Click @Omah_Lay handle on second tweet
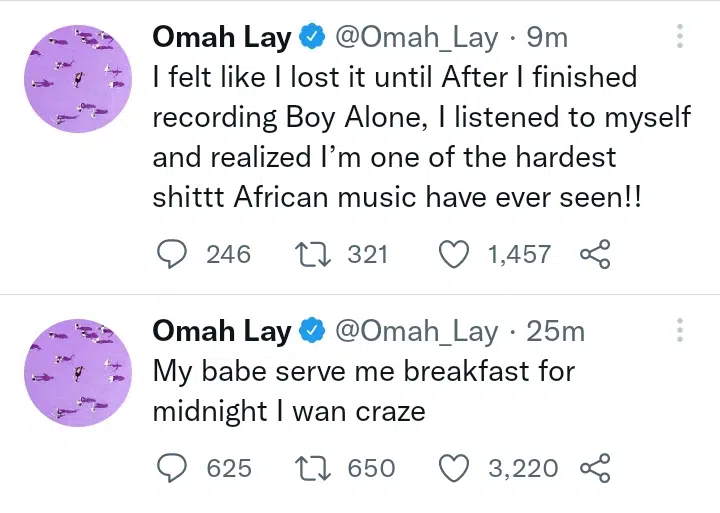Screen dimensions: 720x513 (417, 331)
